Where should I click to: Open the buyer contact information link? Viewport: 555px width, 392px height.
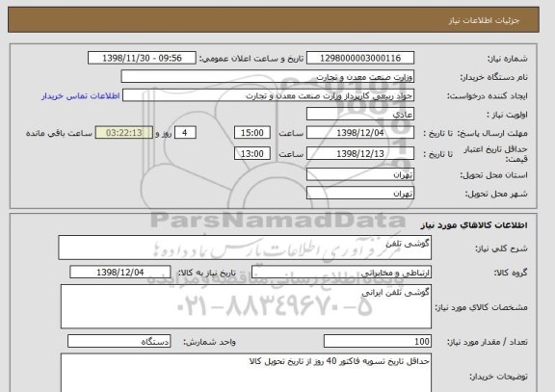[x=81, y=96]
